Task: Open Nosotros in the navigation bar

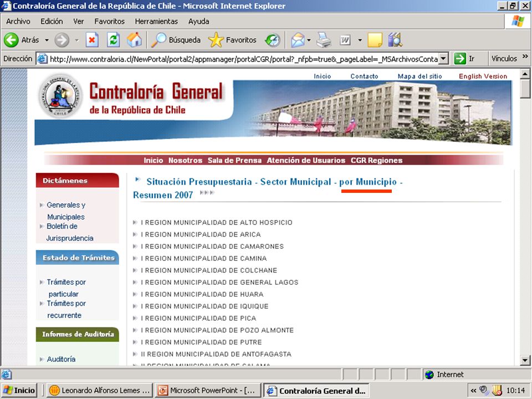Action: (185, 160)
